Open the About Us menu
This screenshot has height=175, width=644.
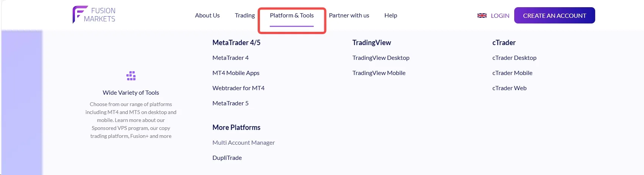(207, 16)
